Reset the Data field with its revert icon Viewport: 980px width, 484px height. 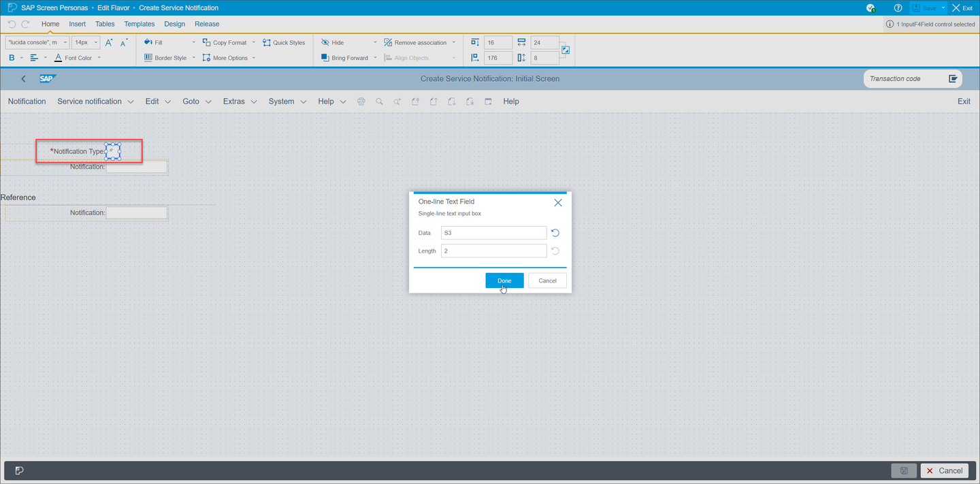[555, 233]
